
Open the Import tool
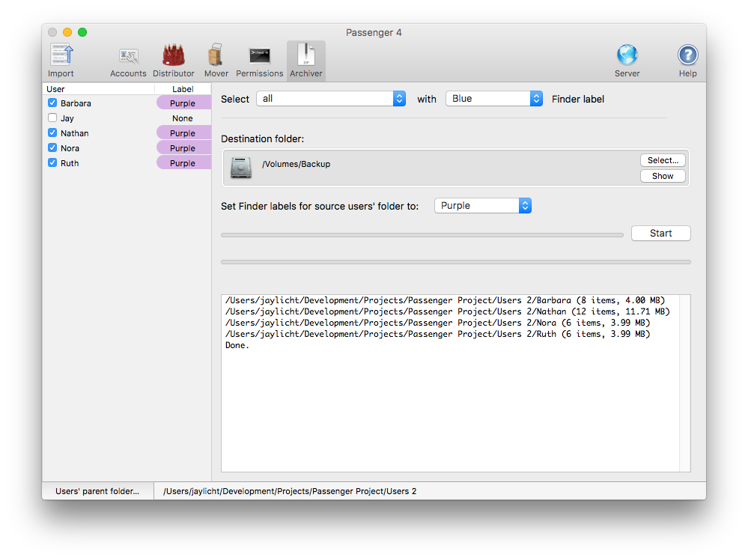pos(61,61)
